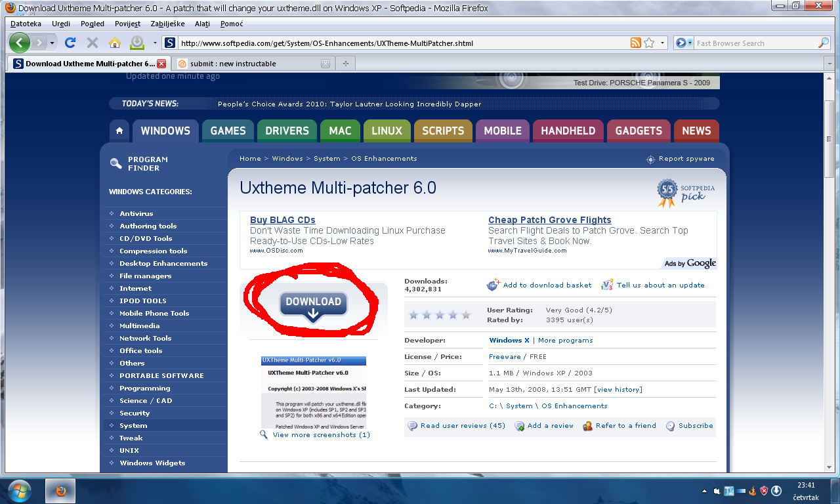Click the Refer to a friend envelope icon

click(x=587, y=426)
